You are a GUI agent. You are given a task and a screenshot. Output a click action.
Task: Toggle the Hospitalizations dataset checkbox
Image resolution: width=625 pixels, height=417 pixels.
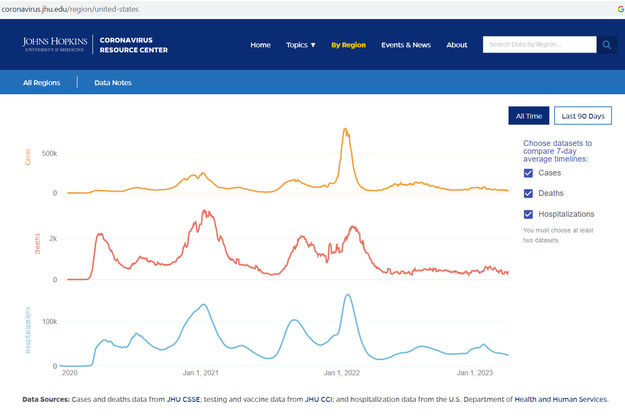528,214
